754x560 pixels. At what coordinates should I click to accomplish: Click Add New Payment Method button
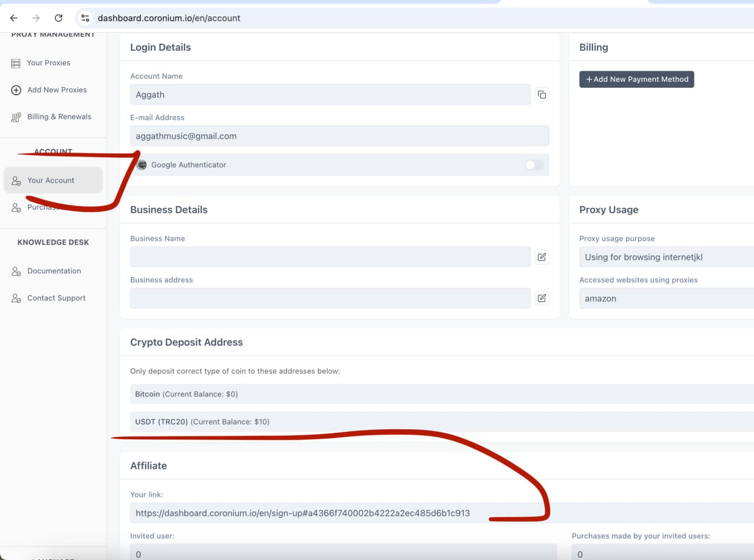point(636,79)
